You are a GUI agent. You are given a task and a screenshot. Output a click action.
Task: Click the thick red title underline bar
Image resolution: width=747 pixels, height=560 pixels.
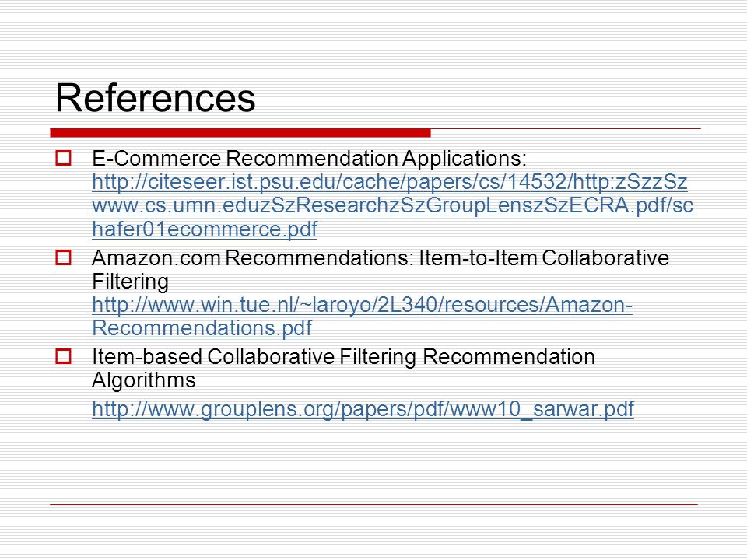click(240, 133)
